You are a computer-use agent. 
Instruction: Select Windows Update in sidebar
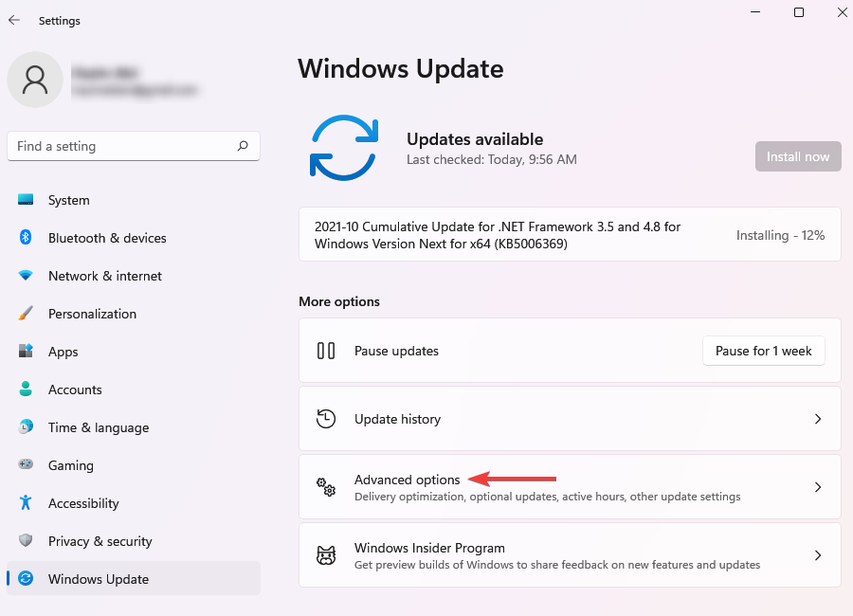tap(134, 578)
